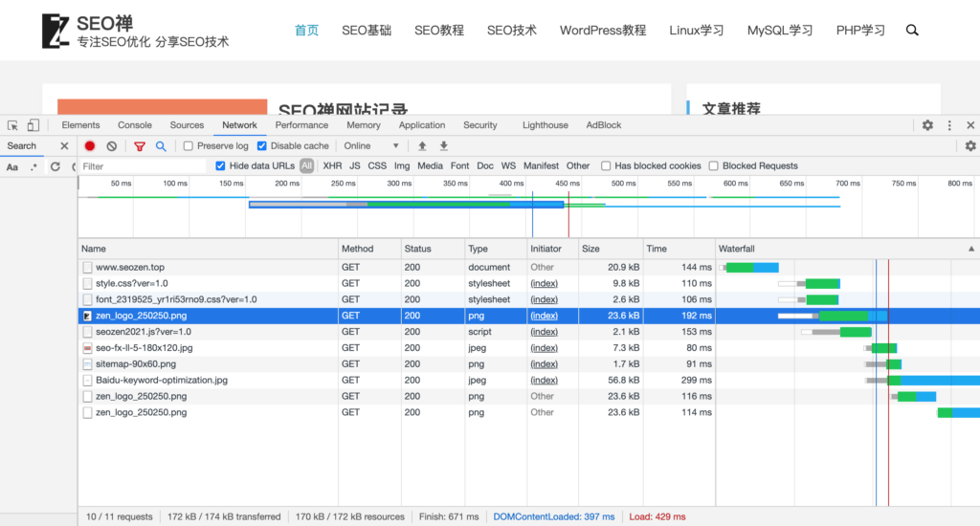
Task: Click the sitemap-90x60.png file icon
Action: [87, 364]
